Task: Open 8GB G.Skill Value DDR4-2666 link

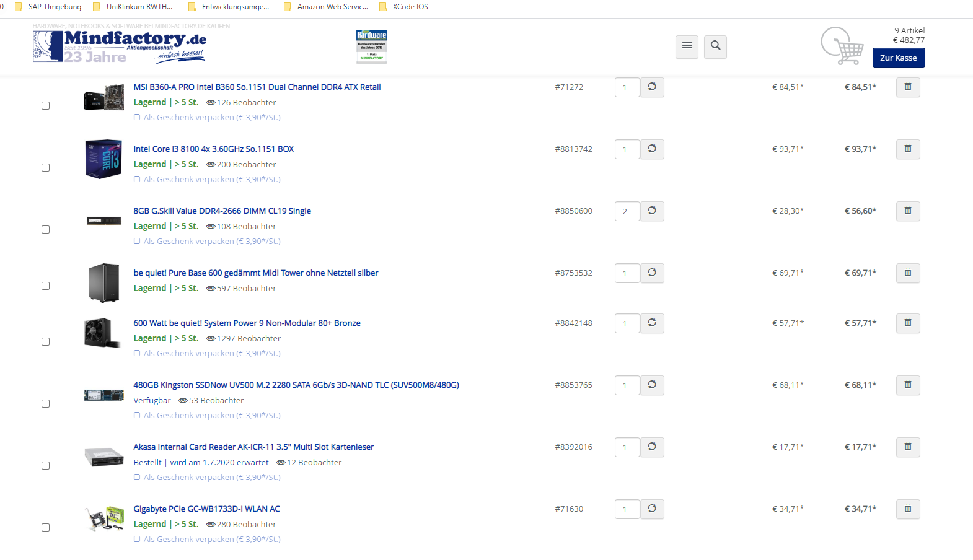Action: click(x=222, y=211)
